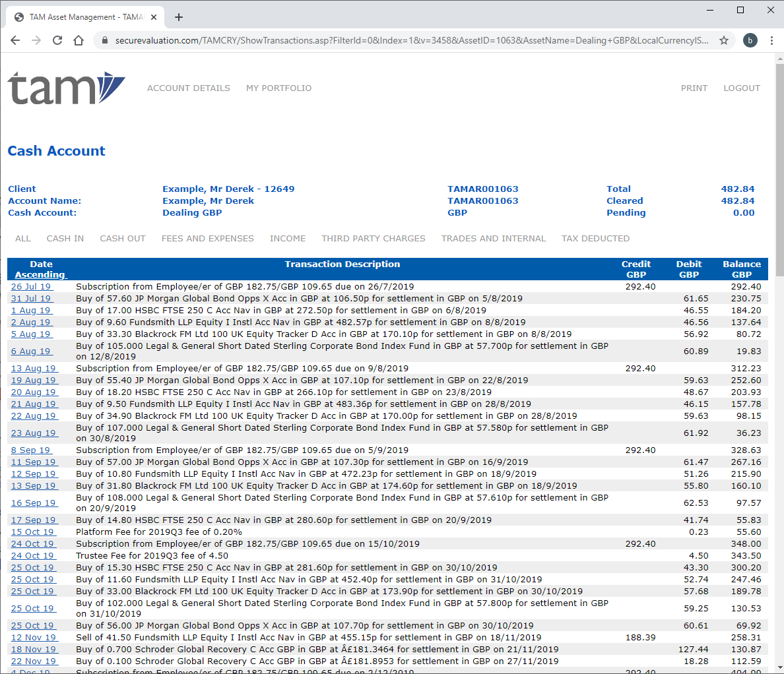Go back using the browser back arrow
The height and width of the screenshot is (674, 784).
(x=15, y=40)
